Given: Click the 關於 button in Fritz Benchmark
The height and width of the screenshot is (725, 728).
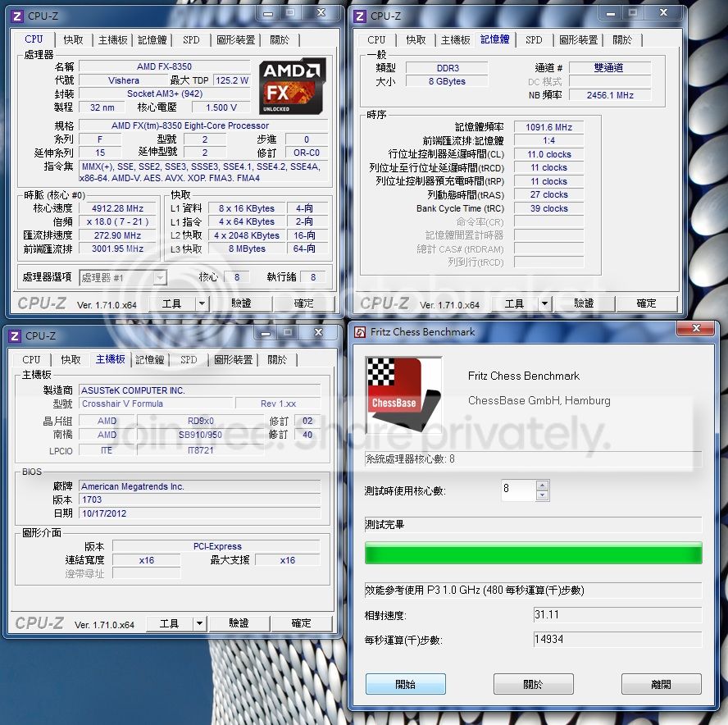Looking at the screenshot, I should tap(533, 684).
